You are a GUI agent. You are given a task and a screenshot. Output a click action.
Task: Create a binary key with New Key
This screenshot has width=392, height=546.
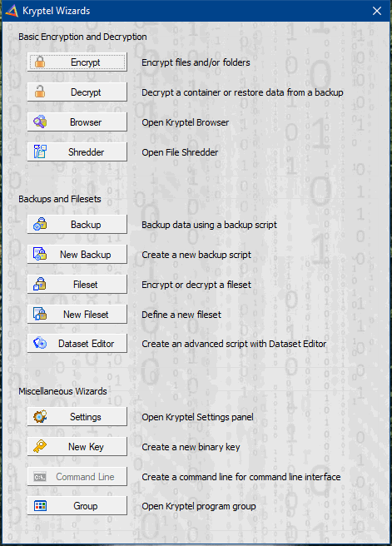(77, 446)
